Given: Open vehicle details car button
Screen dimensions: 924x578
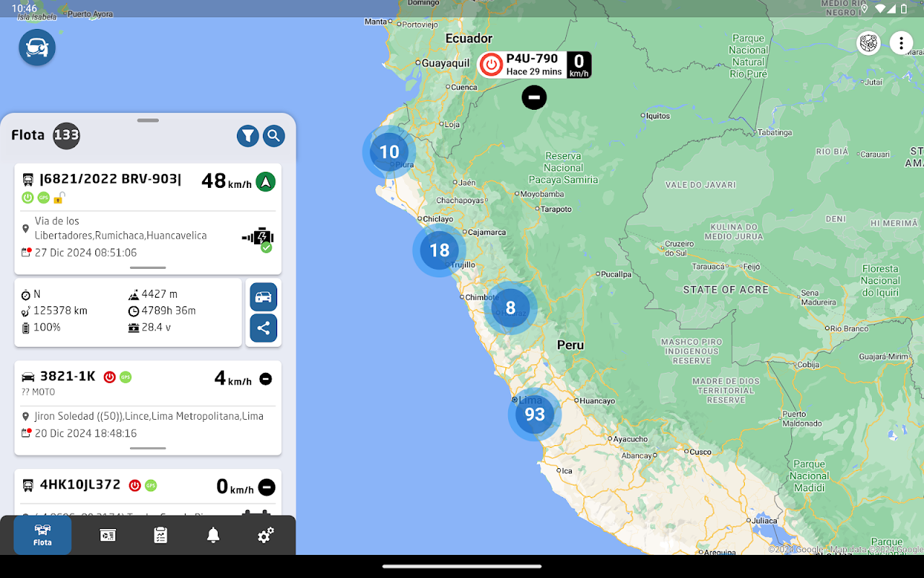Looking at the screenshot, I should pos(263,297).
